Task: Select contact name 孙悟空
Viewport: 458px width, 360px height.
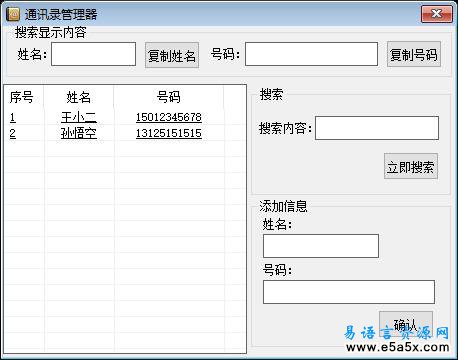Action: [79, 133]
